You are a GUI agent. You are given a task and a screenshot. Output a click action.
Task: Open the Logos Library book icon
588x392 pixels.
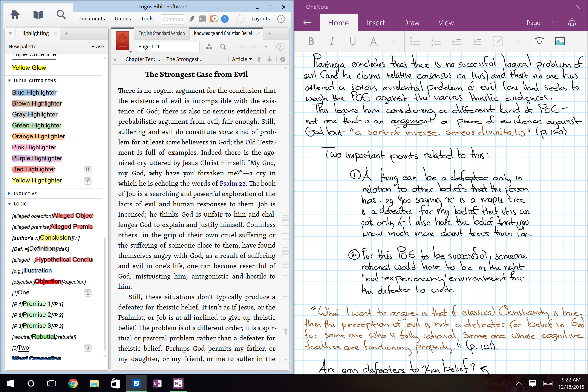click(38, 15)
